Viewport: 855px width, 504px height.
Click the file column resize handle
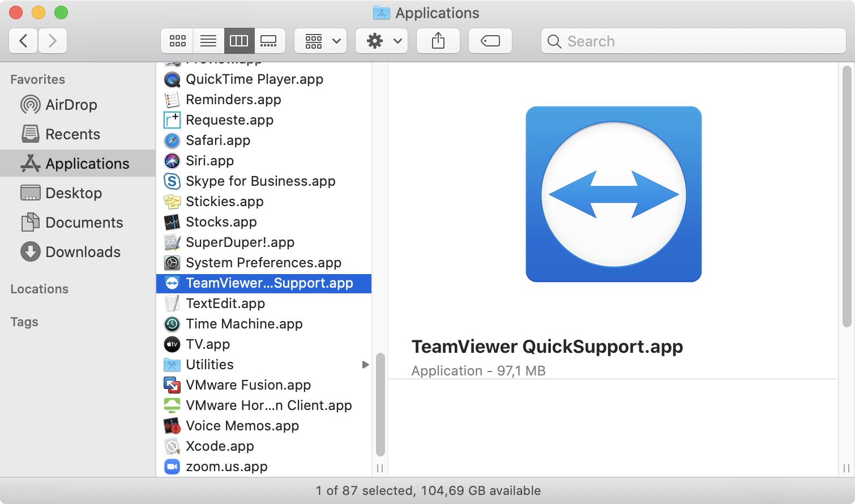380,468
